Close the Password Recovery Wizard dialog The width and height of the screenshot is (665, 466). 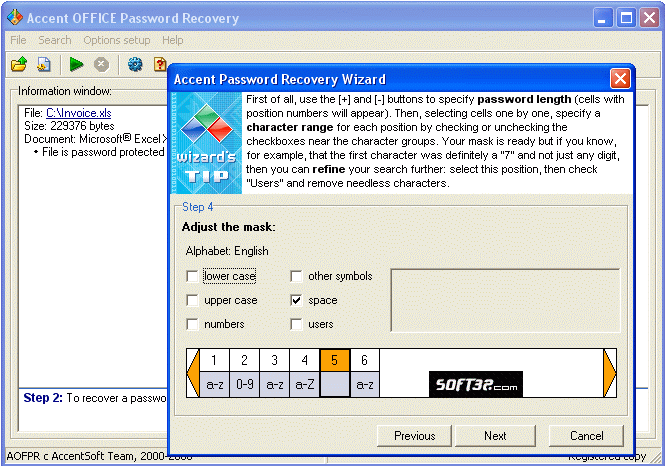[620, 79]
